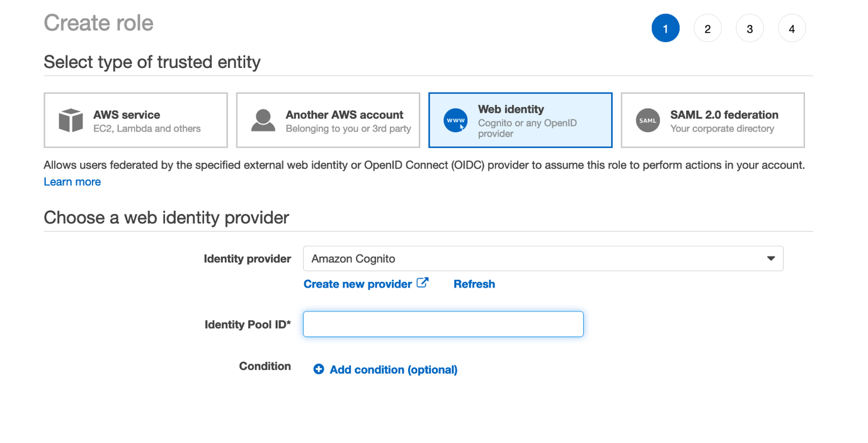This screenshot has height=443, width=868.
Task: Click the SAML badge icon
Action: click(648, 120)
